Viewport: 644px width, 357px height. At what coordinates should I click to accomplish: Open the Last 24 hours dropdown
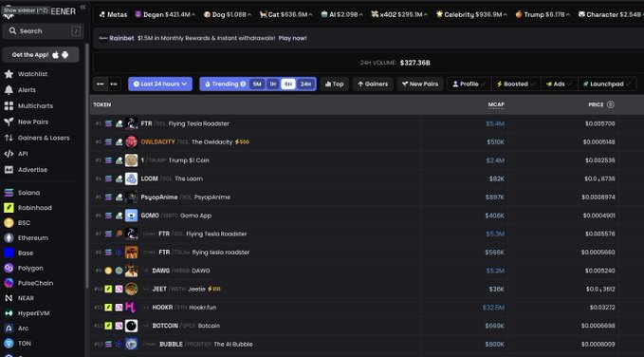click(160, 84)
